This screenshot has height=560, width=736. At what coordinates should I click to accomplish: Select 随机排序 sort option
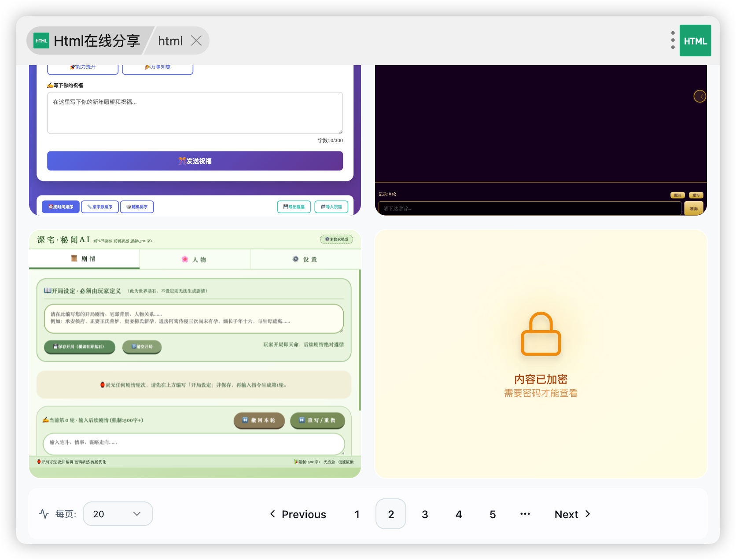point(137,207)
